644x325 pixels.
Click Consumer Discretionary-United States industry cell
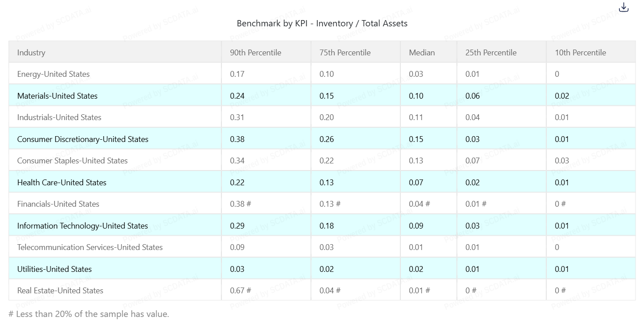point(83,139)
